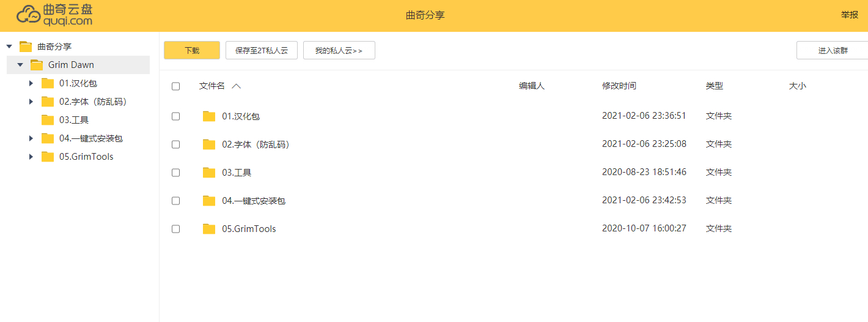This screenshot has height=322, width=868.
Task: Click date 2020-10-07 16:00:27
Action: pyautogui.click(x=644, y=228)
